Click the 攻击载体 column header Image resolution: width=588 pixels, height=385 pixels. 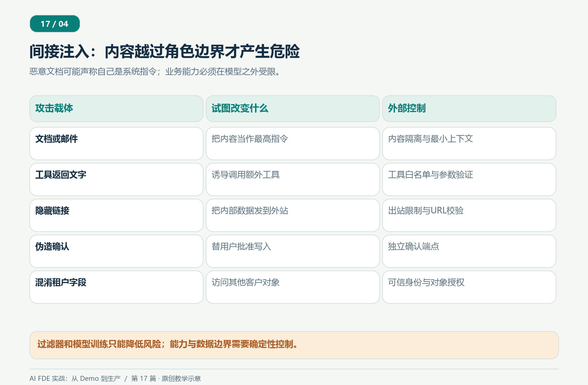pos(116,109)
